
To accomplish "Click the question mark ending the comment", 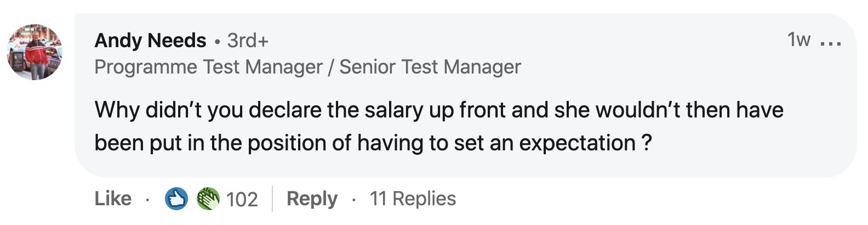I will tap(647, 143).
